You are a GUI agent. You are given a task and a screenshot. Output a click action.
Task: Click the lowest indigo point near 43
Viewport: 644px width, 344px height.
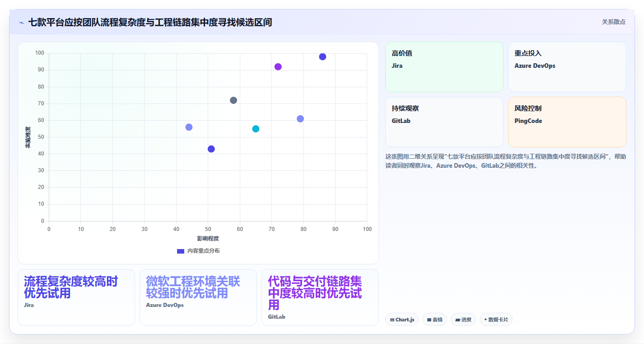pos(211,149)
